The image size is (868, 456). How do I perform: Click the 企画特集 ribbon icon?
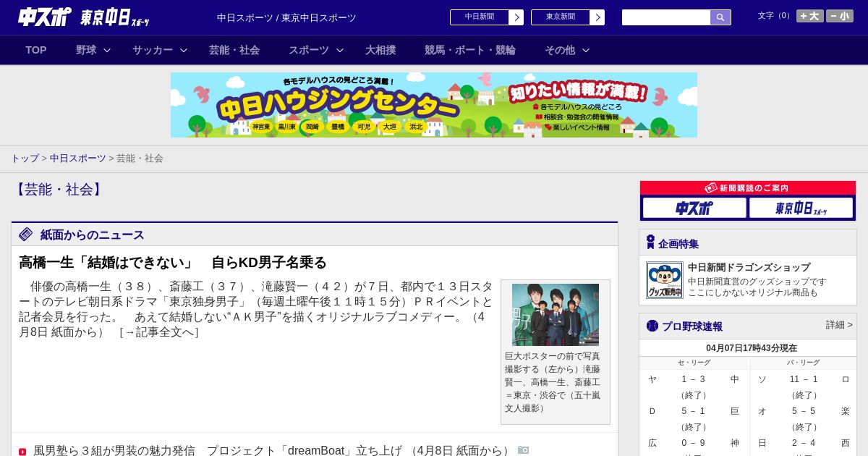(650, 242)
